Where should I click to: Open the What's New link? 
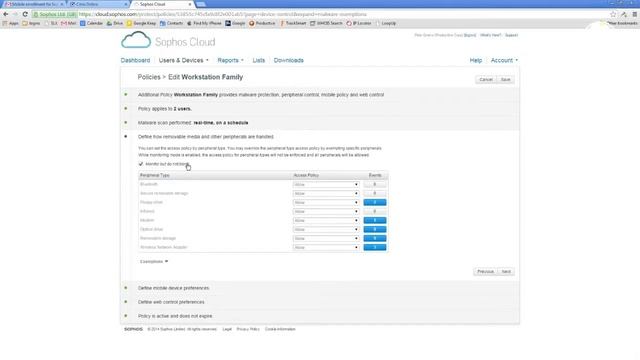[490, 35]
